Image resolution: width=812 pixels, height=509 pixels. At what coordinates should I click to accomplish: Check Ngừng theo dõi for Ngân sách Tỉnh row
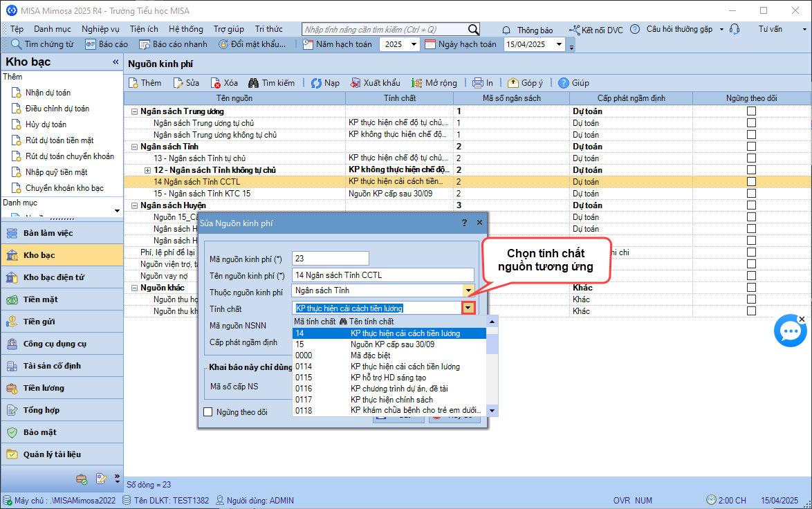click(751, 147)
